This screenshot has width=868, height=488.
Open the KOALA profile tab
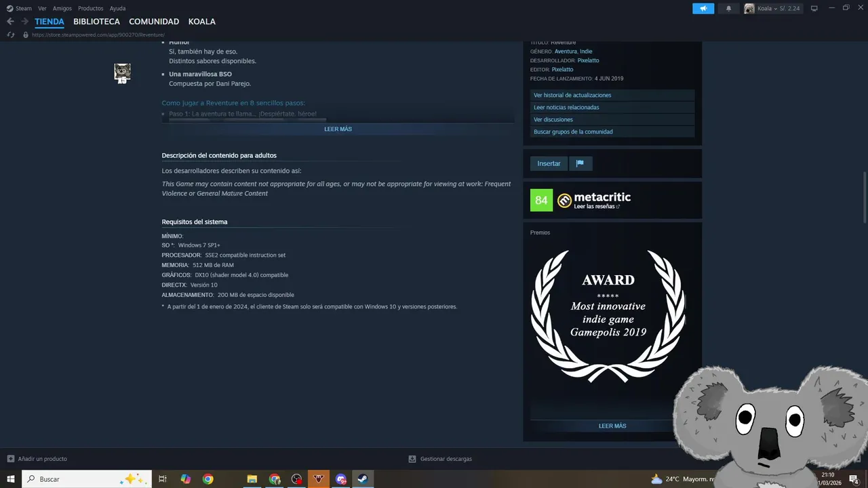(x=202, y=22)
